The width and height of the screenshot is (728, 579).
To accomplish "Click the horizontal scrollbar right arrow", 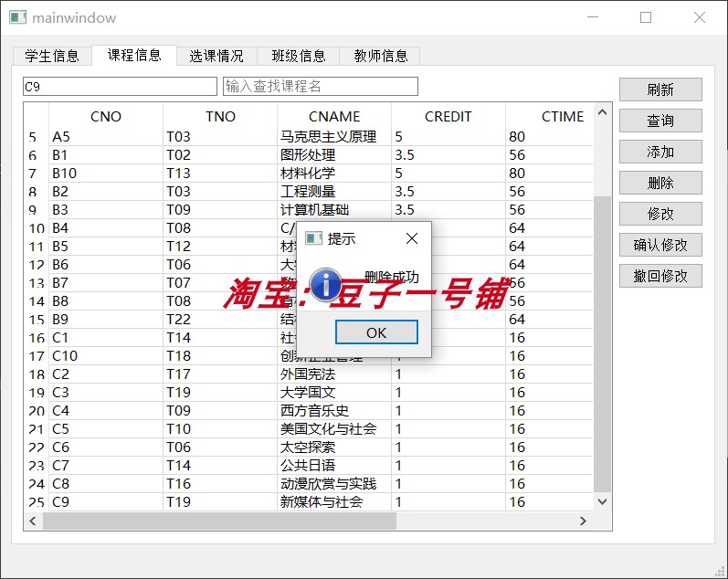I will (x=583, y=521).
